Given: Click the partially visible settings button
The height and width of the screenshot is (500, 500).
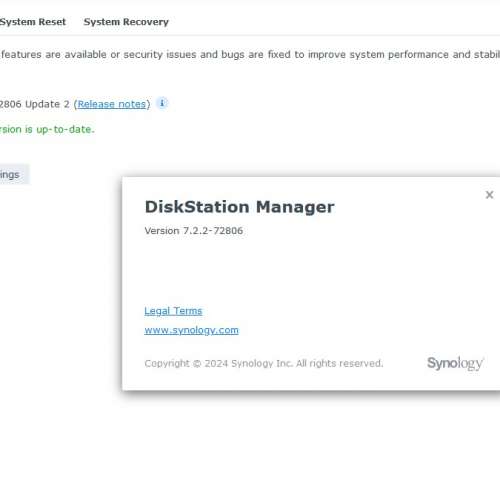Looking at the screenshot, I should (14, 174).
